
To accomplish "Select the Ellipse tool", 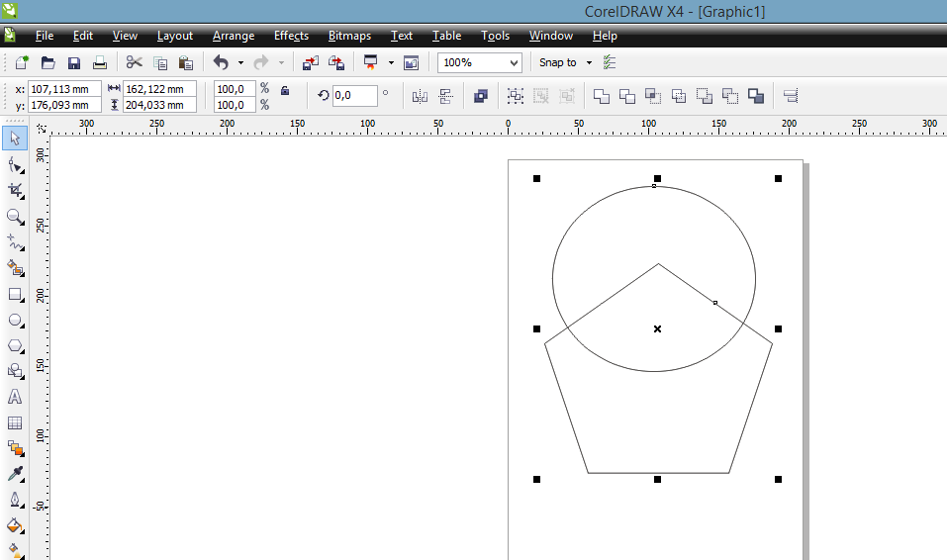I will tap(15, 321).
